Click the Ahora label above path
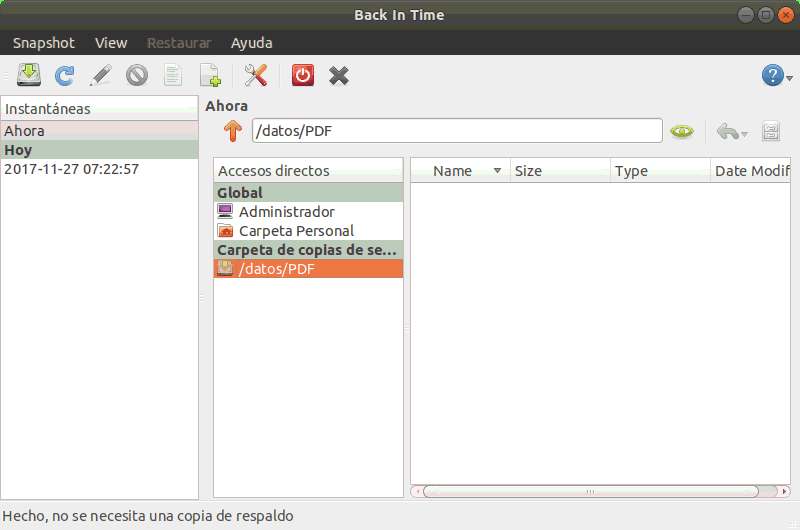This screenshot has height=530, width=800. coord(227,106)
